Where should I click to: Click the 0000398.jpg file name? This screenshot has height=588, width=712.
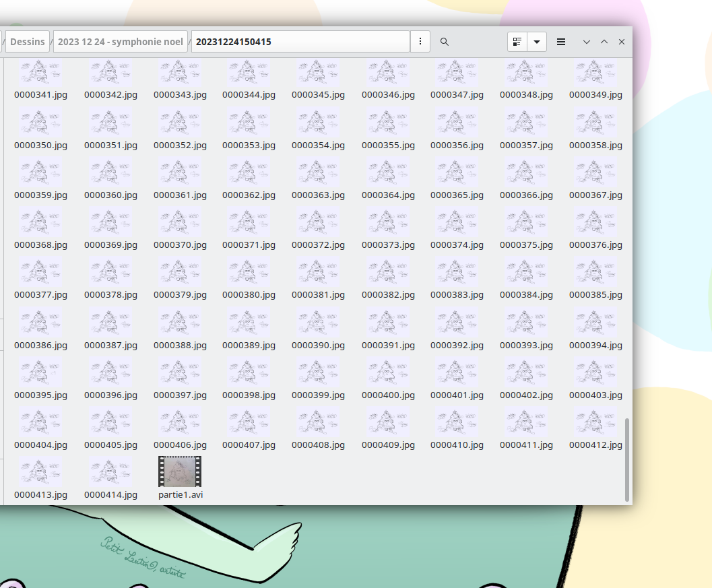pyautogui.click(x=249, y=395)
